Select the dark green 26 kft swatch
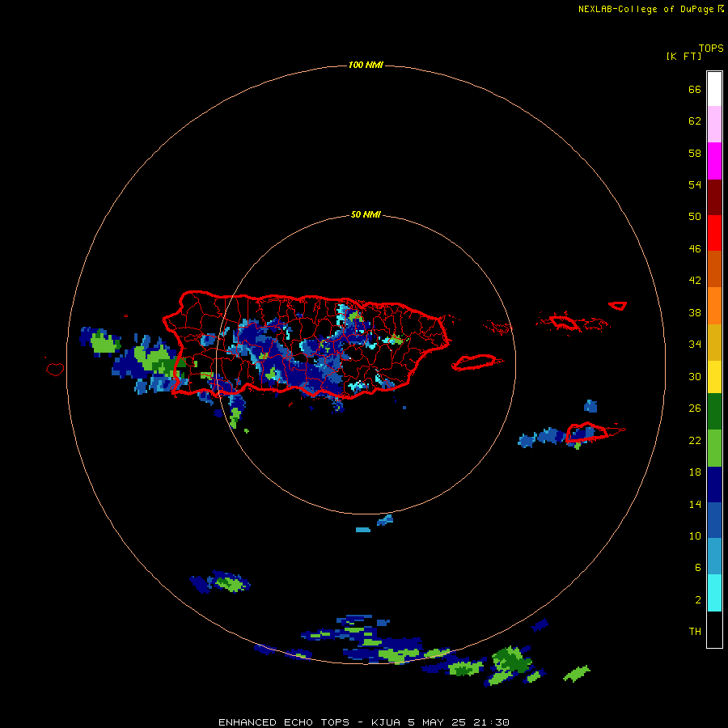This screenshot has width=728, height=728. pos(714,412)
